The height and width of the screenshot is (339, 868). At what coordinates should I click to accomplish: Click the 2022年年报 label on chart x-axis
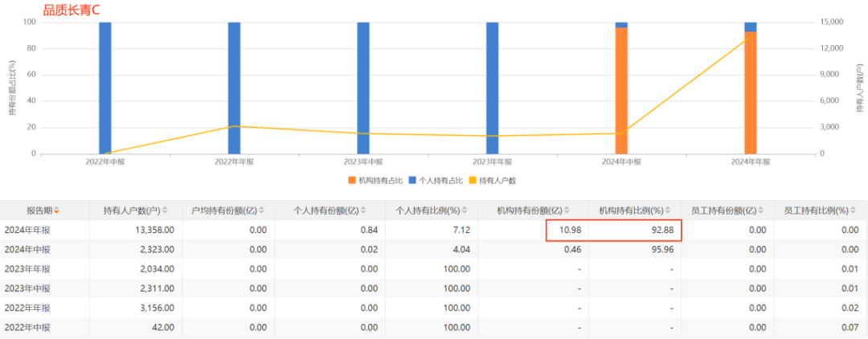pyautogui.click(x=234, y=162)
